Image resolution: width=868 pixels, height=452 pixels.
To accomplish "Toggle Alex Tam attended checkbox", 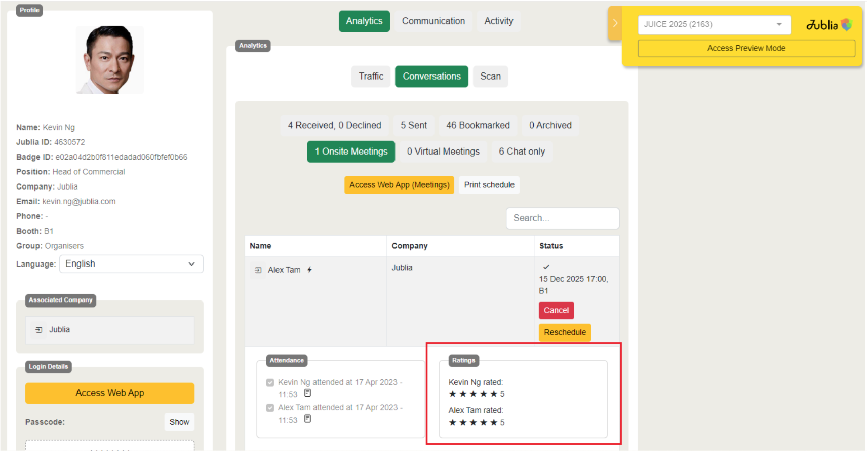I will click(270, 408).
